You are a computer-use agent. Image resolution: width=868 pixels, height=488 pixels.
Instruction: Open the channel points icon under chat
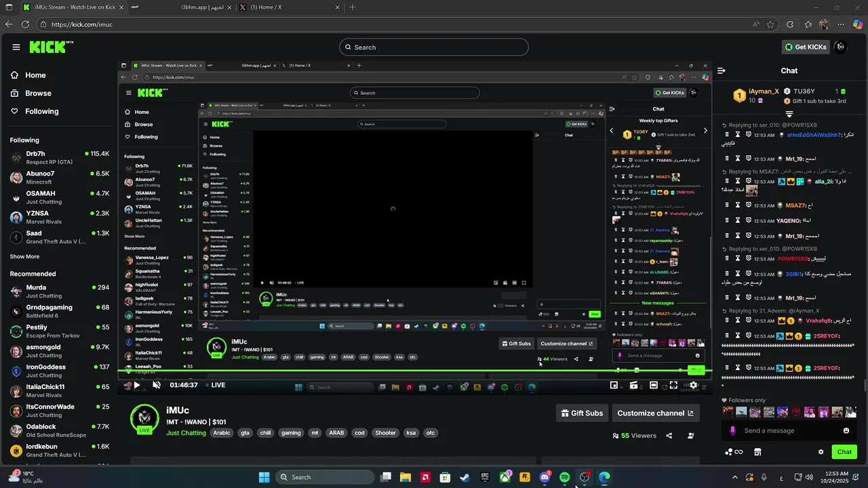point(734,452)
